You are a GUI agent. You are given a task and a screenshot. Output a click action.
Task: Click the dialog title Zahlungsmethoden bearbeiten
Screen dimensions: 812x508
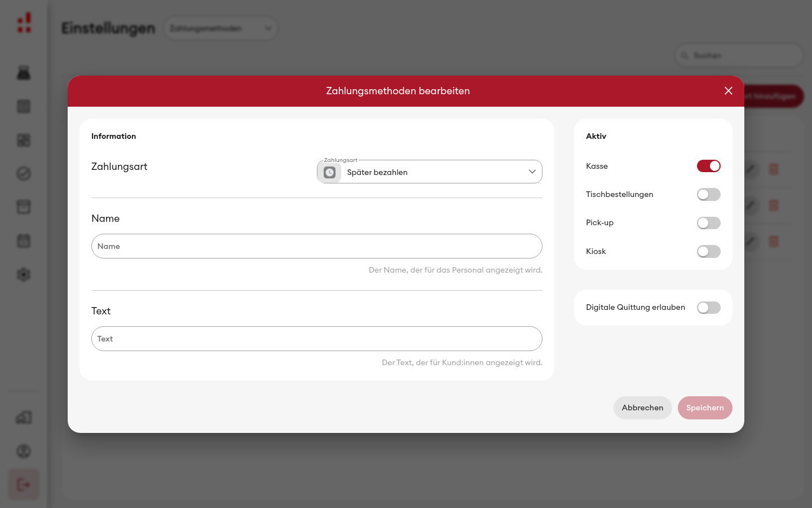(398, 91)
